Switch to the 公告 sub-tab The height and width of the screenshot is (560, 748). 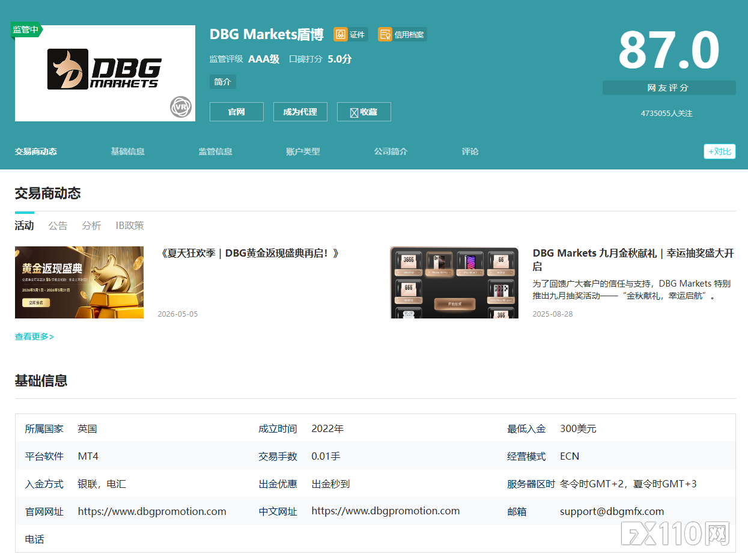coord(58,226)
